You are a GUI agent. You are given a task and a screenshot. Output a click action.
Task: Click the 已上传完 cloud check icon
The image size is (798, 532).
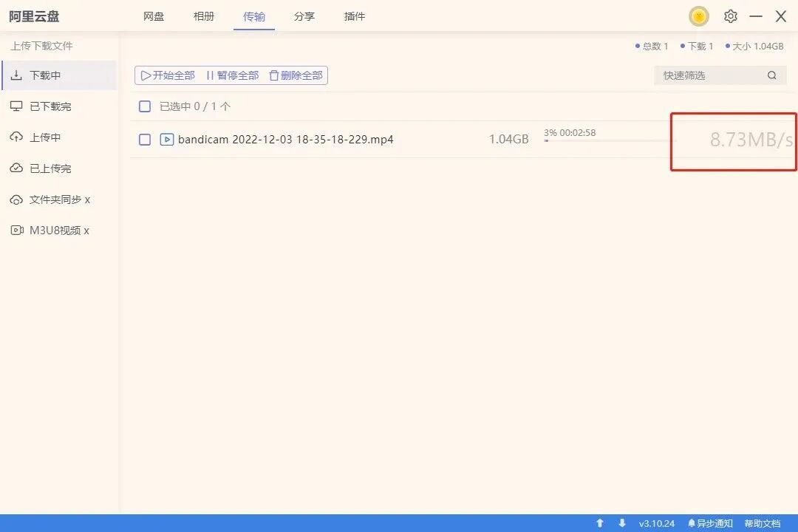coord(16,168)
